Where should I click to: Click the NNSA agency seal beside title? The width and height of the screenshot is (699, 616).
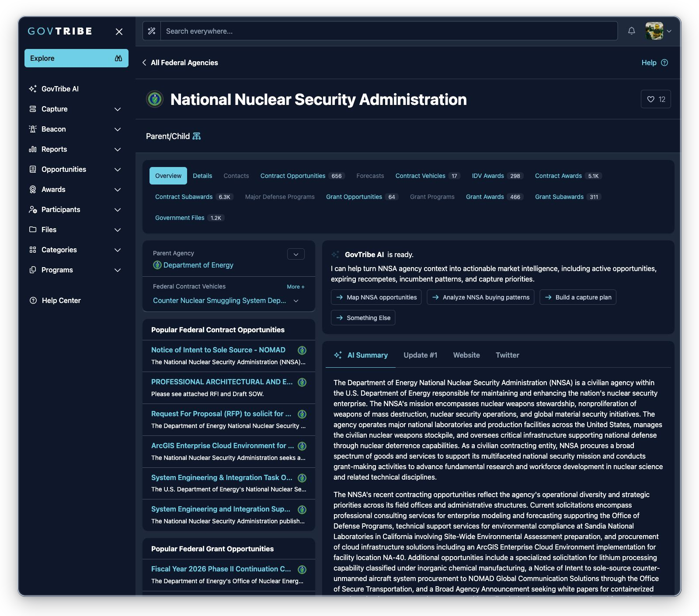point(154,99)
